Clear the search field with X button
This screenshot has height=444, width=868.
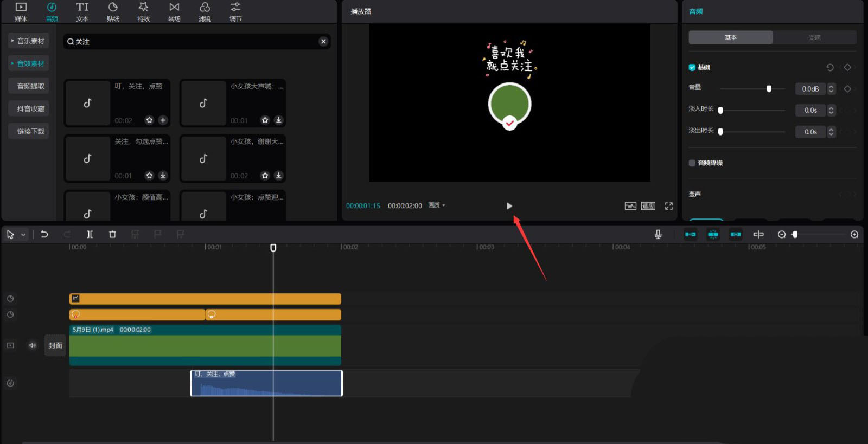(x=323, y=42)
